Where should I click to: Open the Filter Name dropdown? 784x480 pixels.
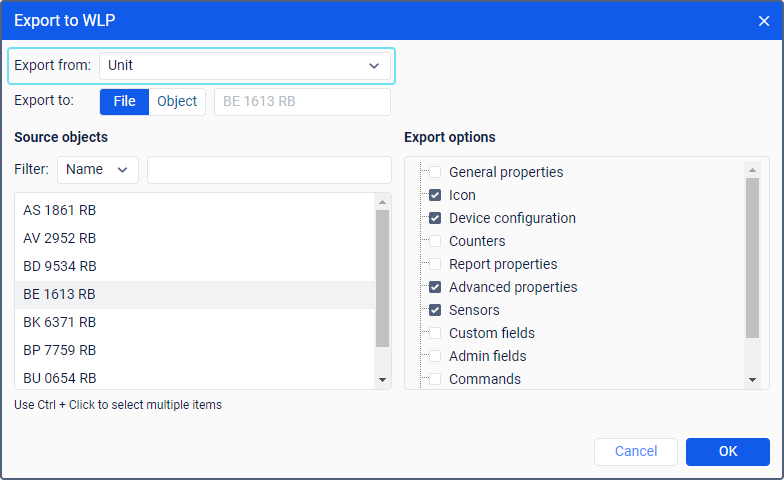tap(97, 170)
